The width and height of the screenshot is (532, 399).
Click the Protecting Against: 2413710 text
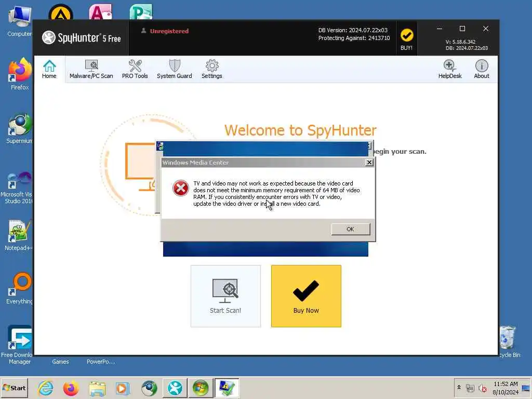click(354, 38)
